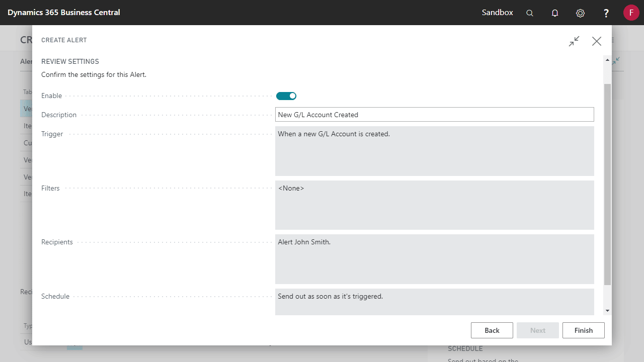Image resolution: width=644 pixels, height=362 pixels.
Task: Open the settings gear menu
Action: [580, 13]
